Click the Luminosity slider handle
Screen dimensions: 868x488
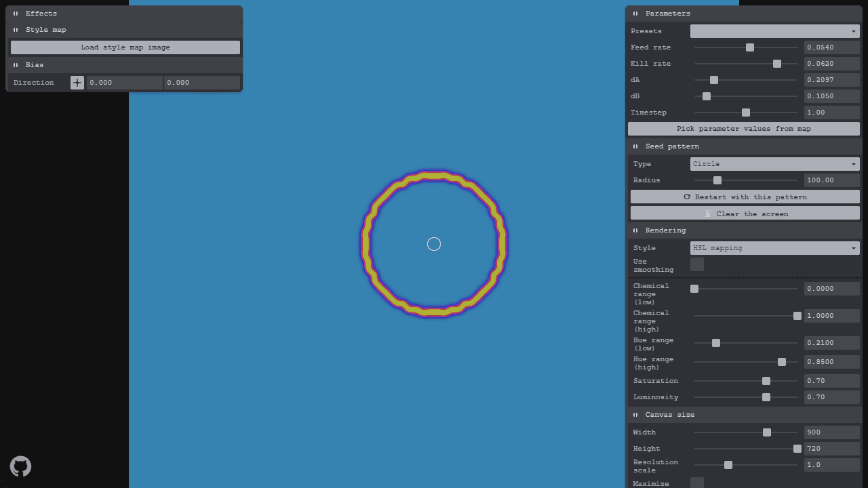coord(766,397)
